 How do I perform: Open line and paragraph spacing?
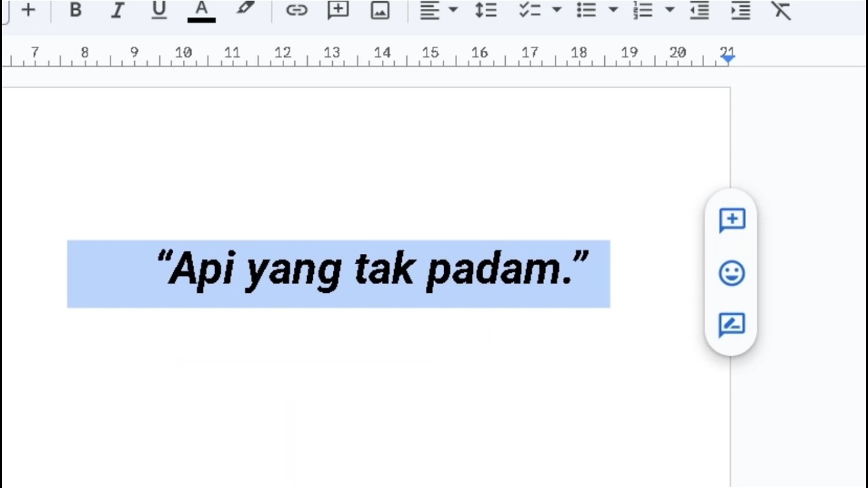click(x=486, y=10)
